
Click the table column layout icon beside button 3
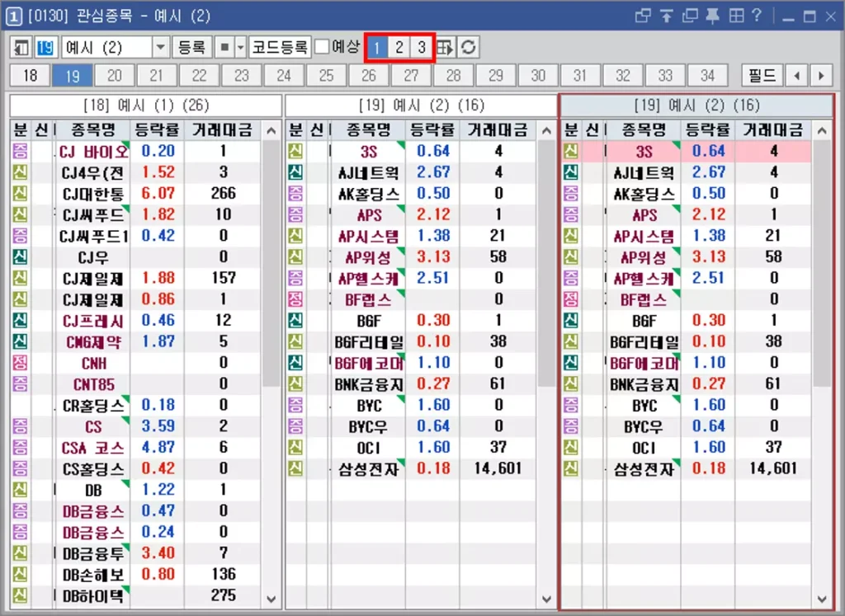(446, 47)
